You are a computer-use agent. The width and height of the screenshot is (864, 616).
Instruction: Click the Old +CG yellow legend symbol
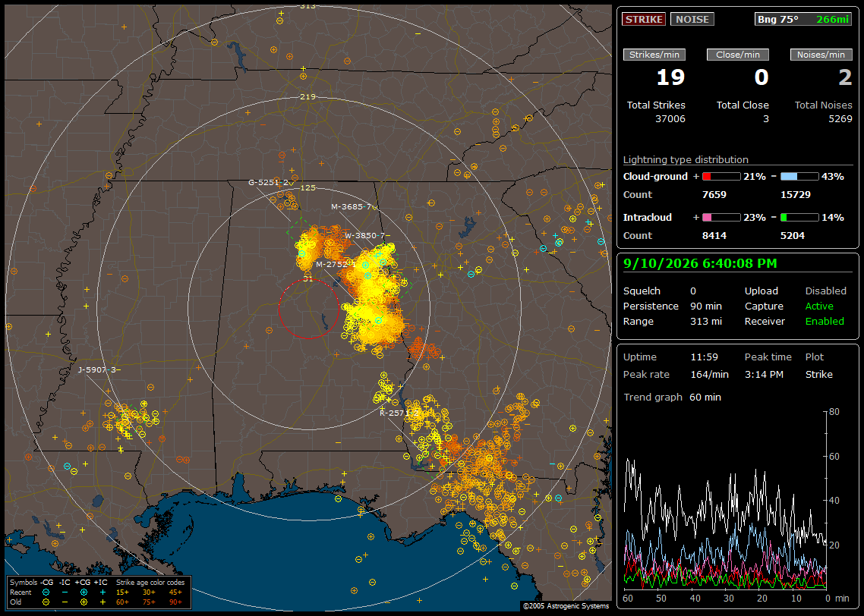pos(84,602)
